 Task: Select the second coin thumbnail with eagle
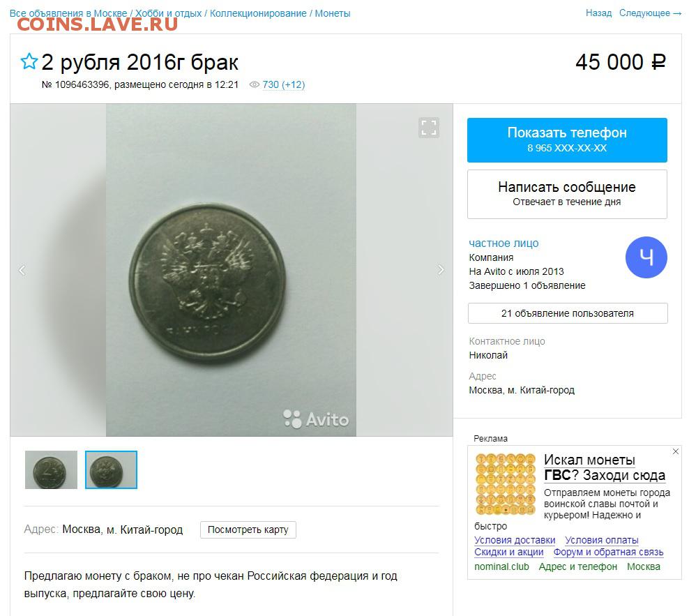coord(111,469)
